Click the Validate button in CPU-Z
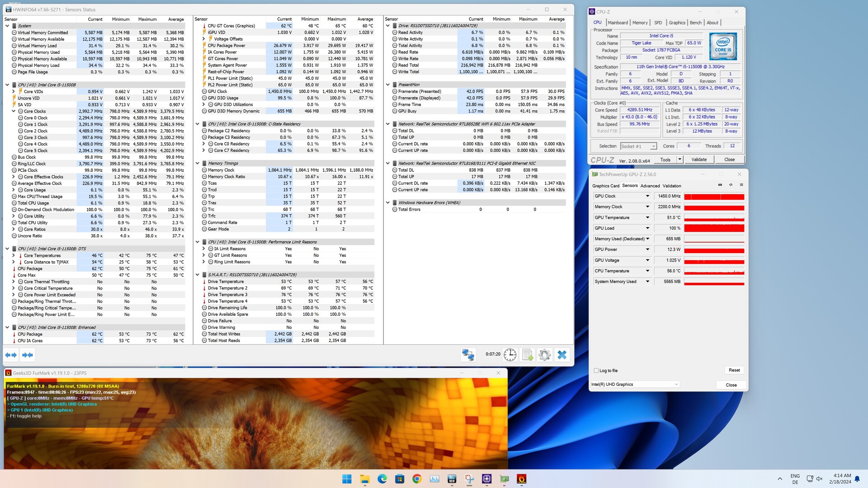 [x=698, y=160]
